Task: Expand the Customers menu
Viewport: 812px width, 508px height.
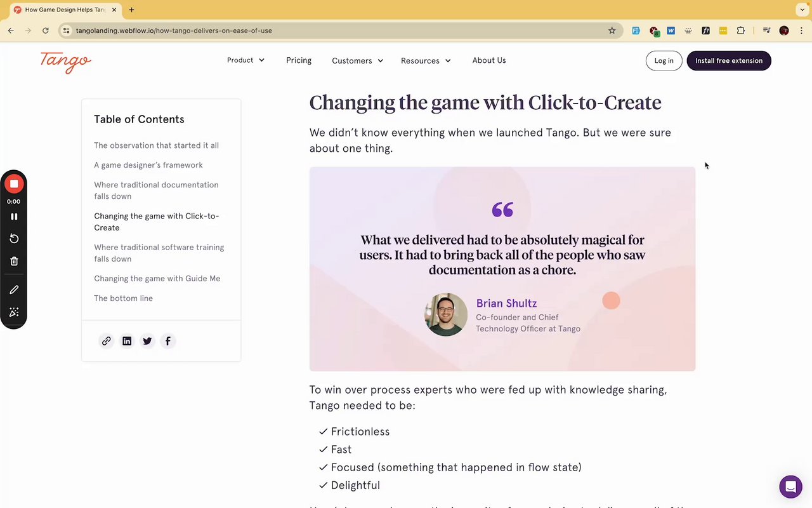Action: (x=358, y=61)
